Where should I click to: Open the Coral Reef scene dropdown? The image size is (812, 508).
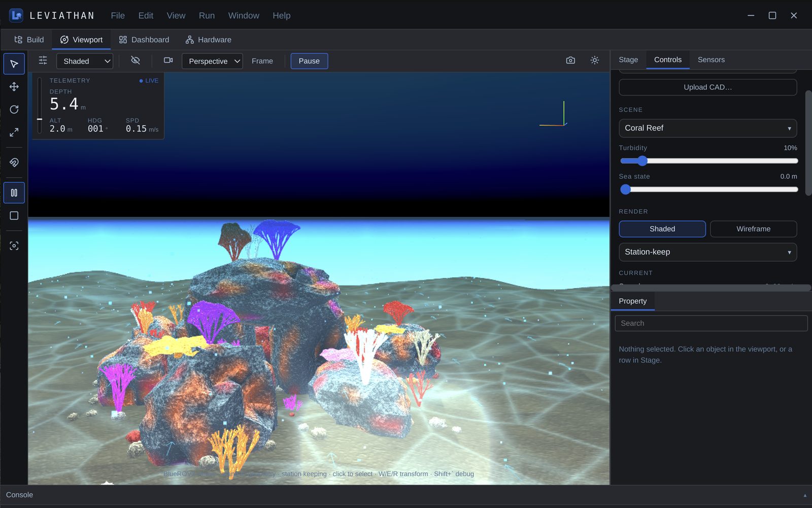[x=707, y=128]
